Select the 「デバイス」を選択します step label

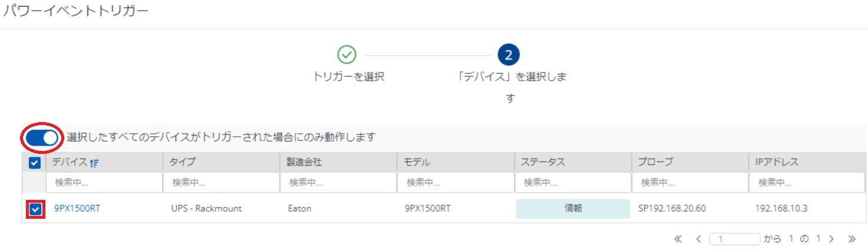[x=509, y=87]
